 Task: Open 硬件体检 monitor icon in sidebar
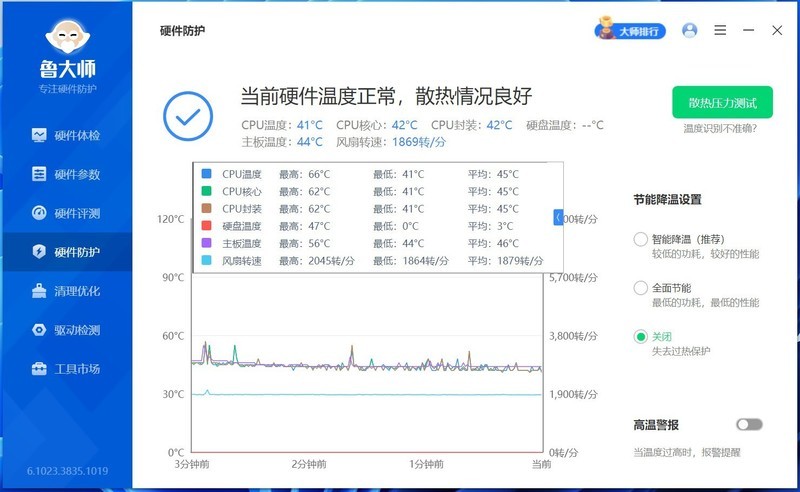pyautogui.click(x=39, y=135)
